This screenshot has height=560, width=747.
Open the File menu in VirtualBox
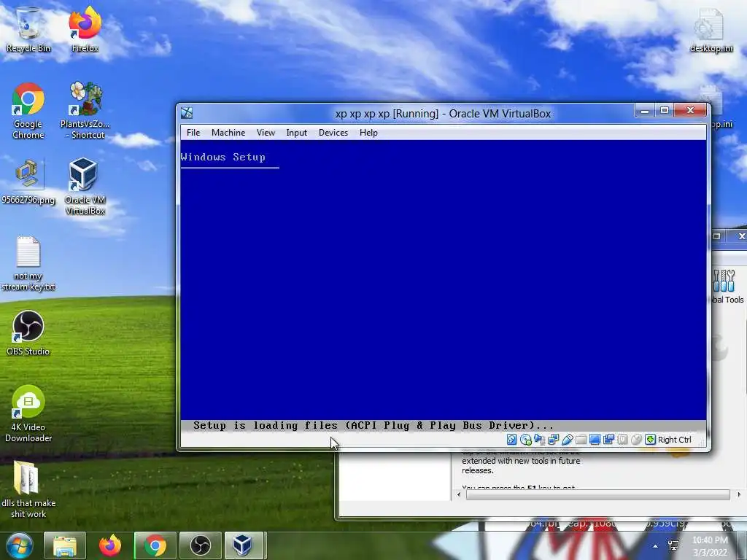tap(193, 133)
